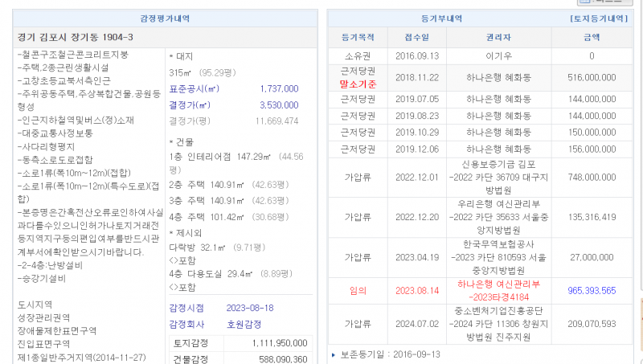Click 하나은행 여신관리부 2023타경4184 case text
This screenshot has width=643, height=364.
(x=498, y=290)
